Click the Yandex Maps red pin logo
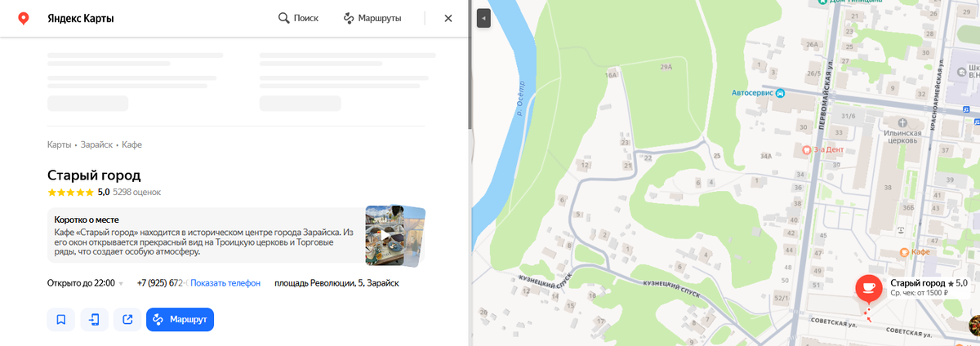Screen dimensions: 980x346 tap(24, 18)
